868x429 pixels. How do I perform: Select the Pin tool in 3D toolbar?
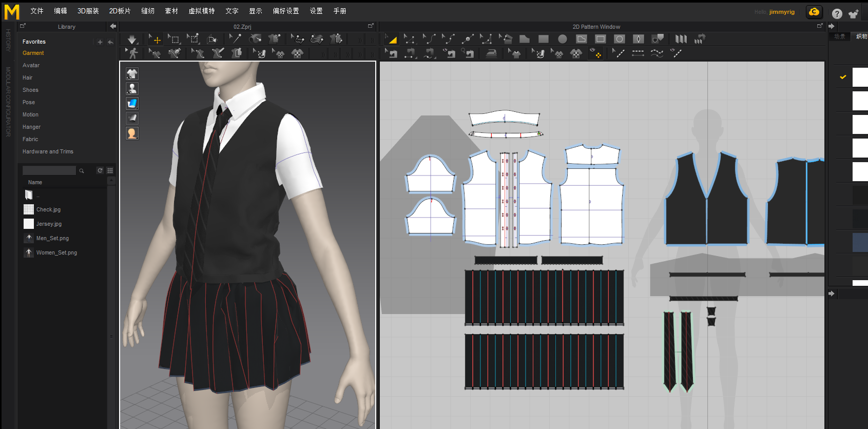point(235,39)
